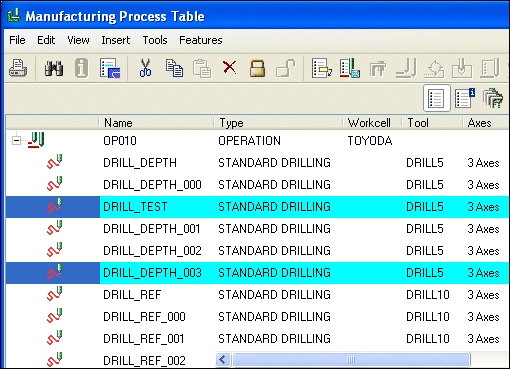Open the Edit menu
Screen dimensions: 510x369
[x=46, y=40]
